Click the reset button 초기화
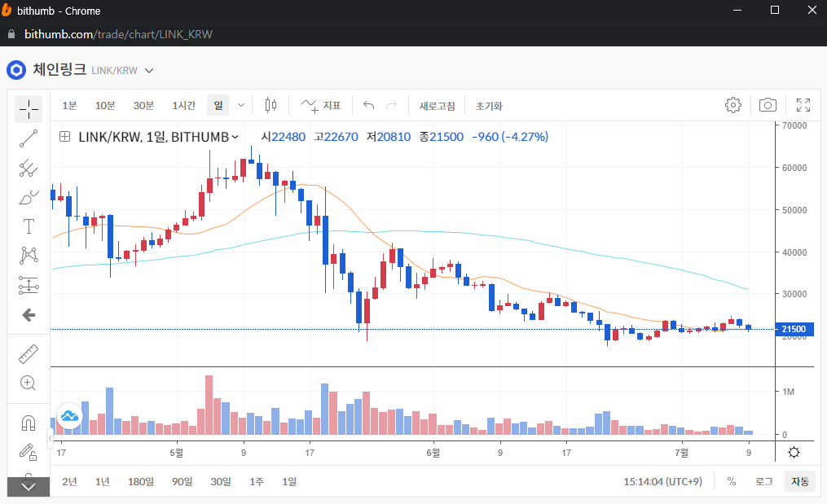 pos(489,106)
